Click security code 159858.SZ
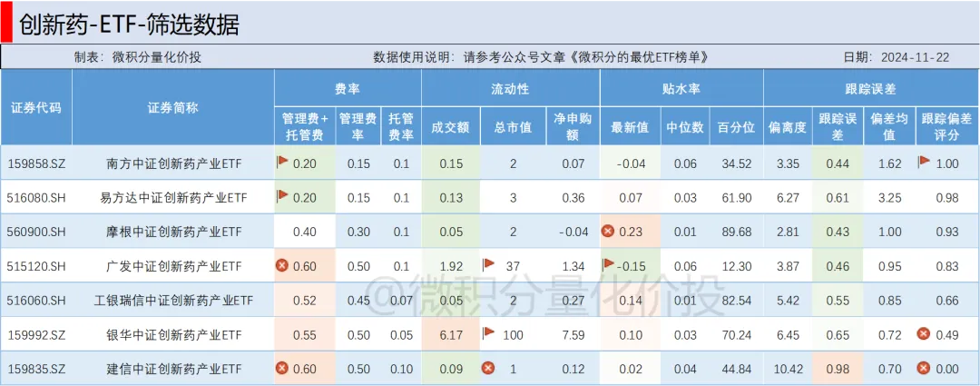 point(35,163)
